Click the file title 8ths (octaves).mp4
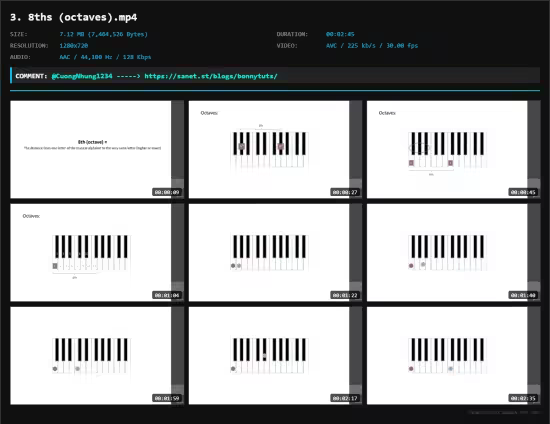The height and width of the screenshot is (424, 550). (x=74, y=17)
